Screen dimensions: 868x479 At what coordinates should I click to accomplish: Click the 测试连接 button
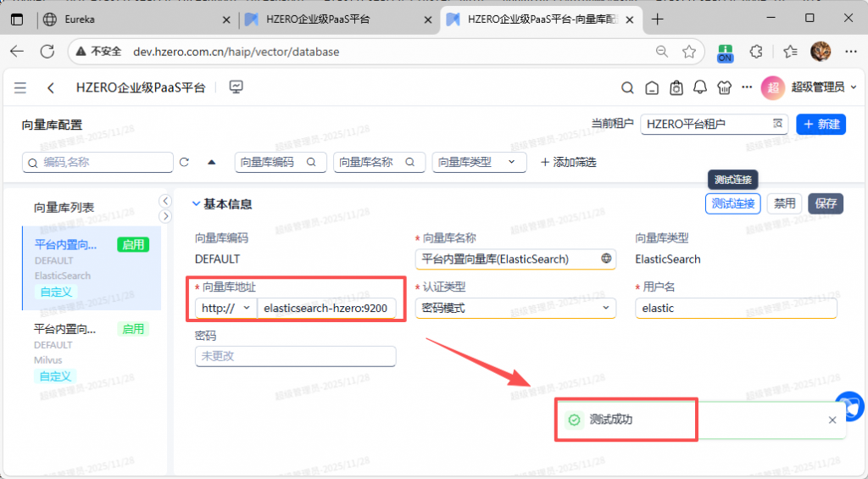pyautogui.click(x=732, y=203)
